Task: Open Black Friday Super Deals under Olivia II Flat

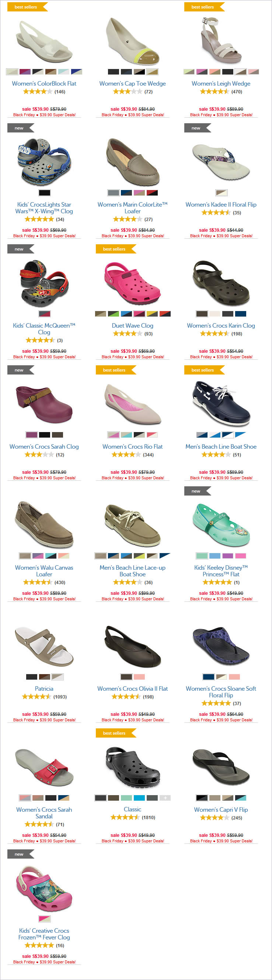Action: [x=133, y=720]
